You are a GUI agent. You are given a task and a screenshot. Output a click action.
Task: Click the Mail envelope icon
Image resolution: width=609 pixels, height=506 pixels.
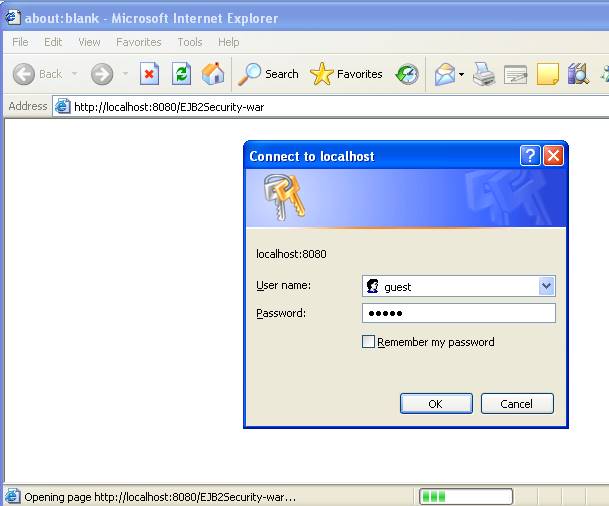[x=445, y=74]
